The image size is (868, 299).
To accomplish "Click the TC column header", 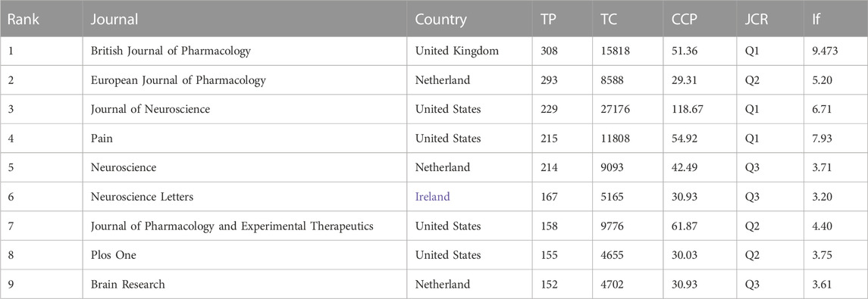I will tap(609, 20).
